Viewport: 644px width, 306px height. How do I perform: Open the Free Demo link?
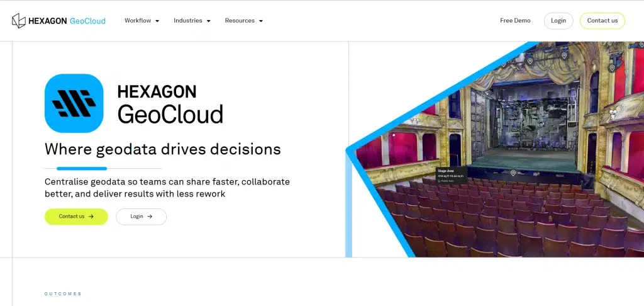coord(515,21)
